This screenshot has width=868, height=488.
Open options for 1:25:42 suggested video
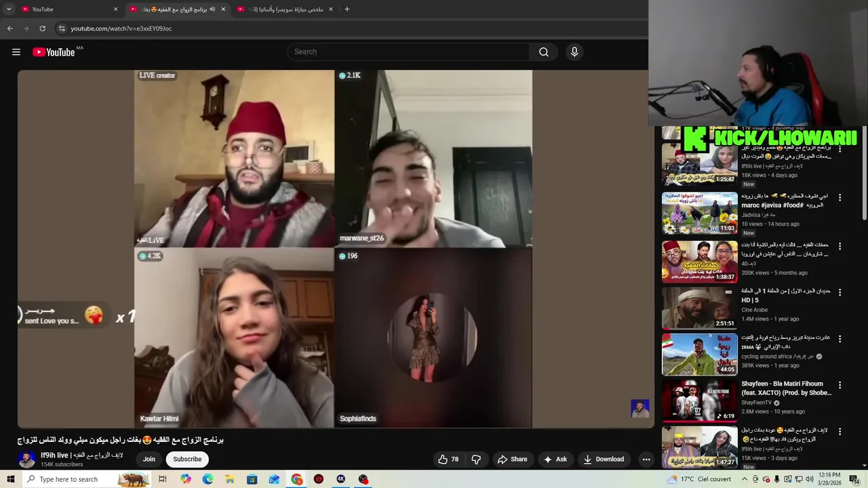coord(840,149)
